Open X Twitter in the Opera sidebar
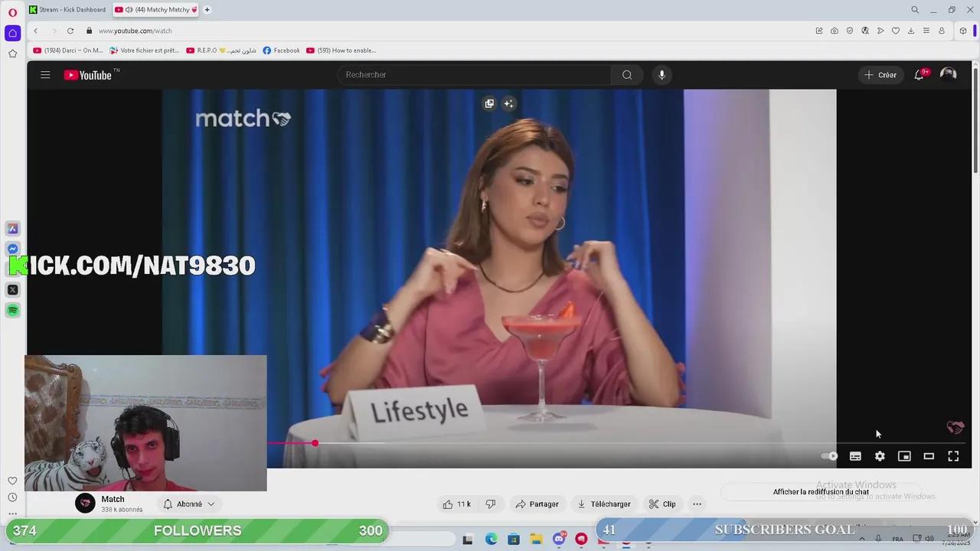The width and height of the screenshot is (980, 551). coord(12,290)
